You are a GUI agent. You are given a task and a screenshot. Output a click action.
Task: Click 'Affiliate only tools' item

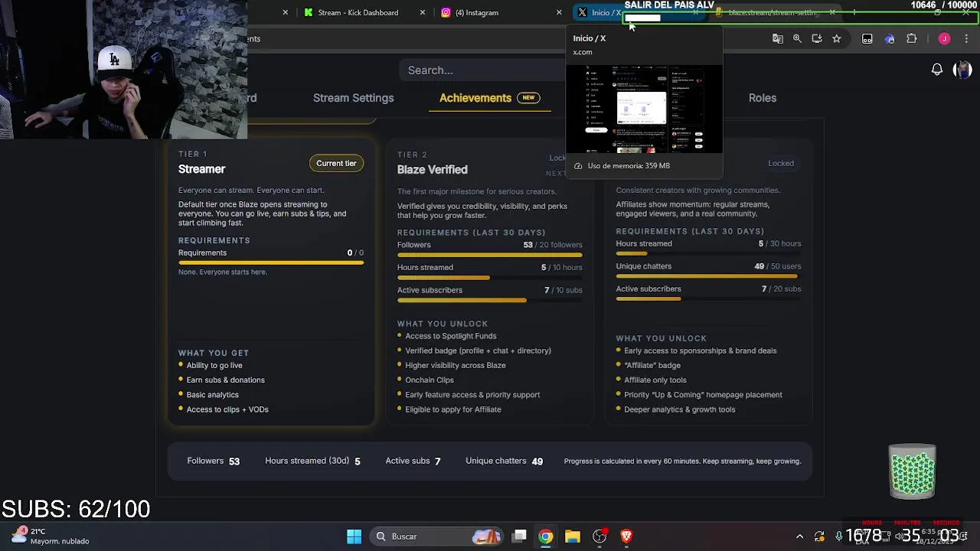pyautogui.click(x=655, y=380)
